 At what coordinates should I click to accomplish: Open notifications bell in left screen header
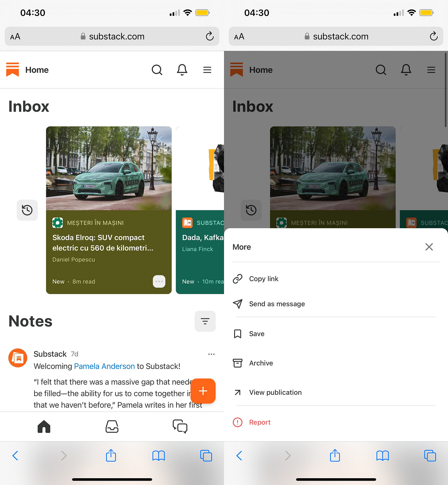pos(182,70)
